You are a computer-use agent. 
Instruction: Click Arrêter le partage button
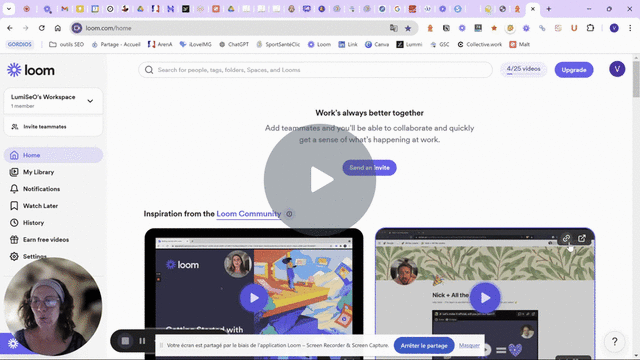point(424,346)
